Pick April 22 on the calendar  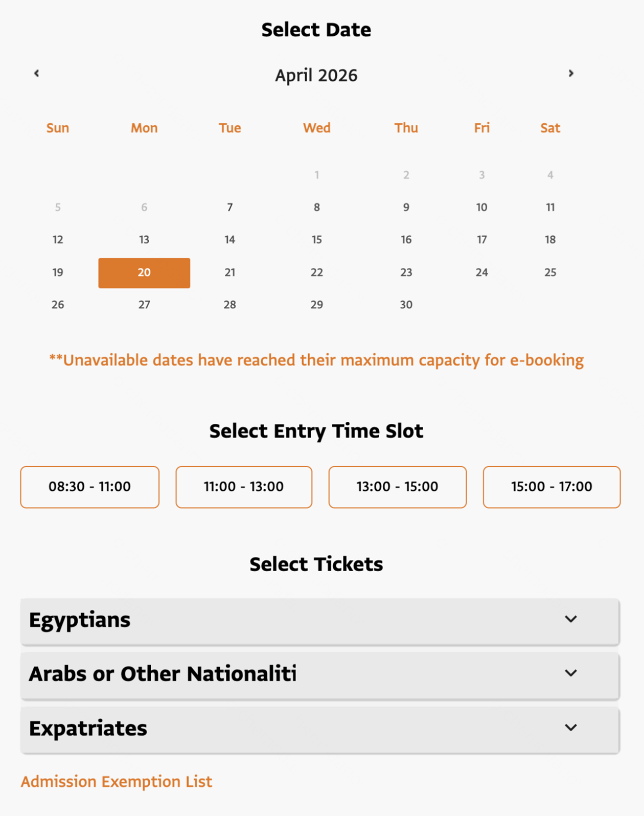pos(317,273)
